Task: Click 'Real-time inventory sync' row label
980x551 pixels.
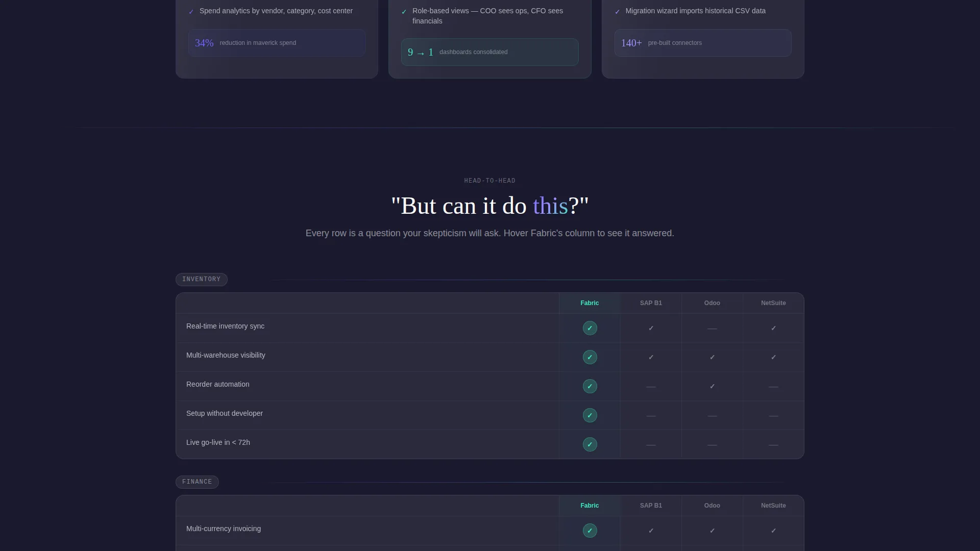Action: pyautogui.click(x=225, y=326)
